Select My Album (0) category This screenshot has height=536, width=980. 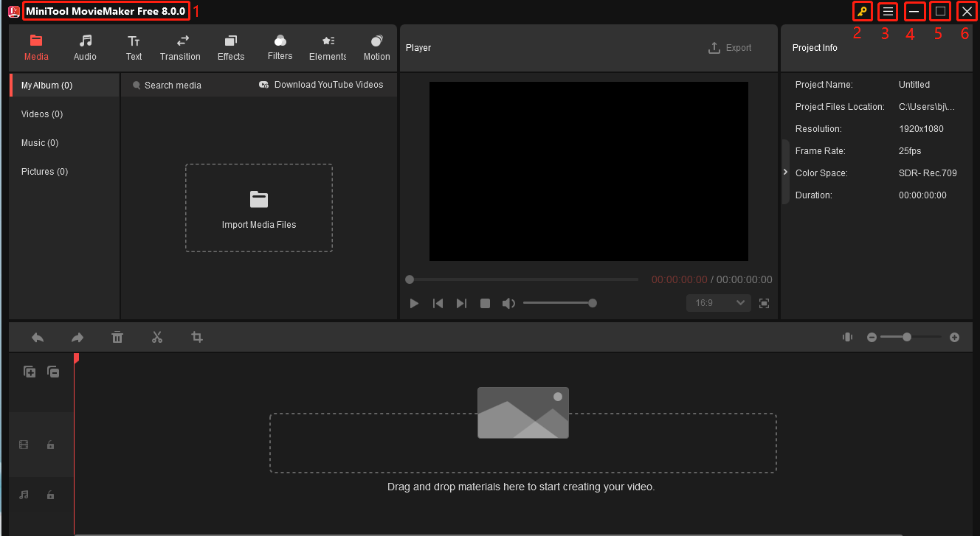[x=64, y=86]
